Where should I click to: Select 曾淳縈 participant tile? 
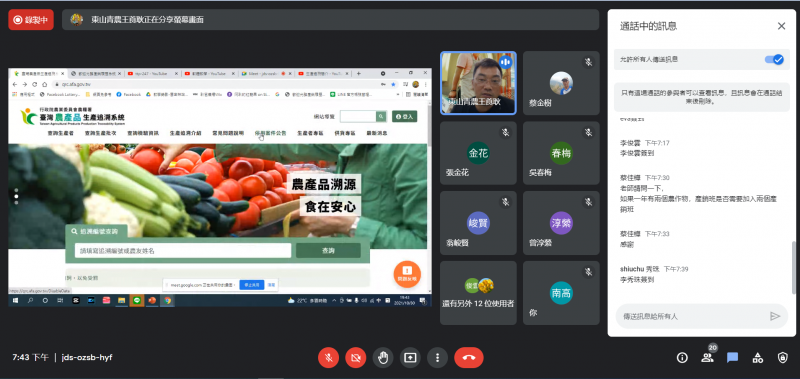point(561,223)
